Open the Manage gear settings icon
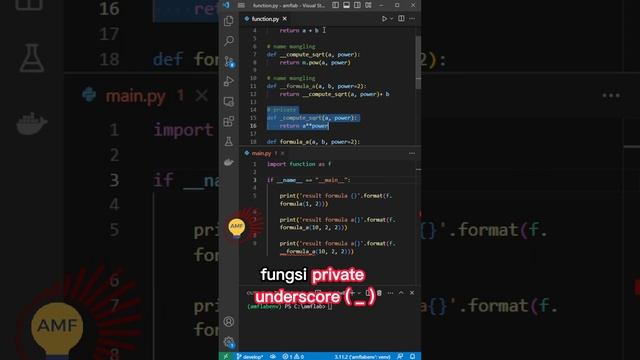Screen dimensions: 640x360 tap(229, 342)
